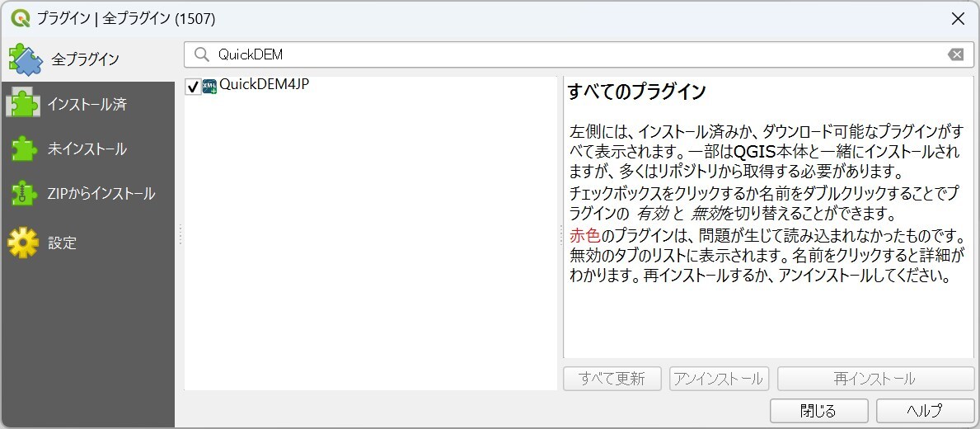Image resolution: width=980 pixels, height=429 pixels.
Task: Click the 再インストール button
Action: (x=875, y=379)
